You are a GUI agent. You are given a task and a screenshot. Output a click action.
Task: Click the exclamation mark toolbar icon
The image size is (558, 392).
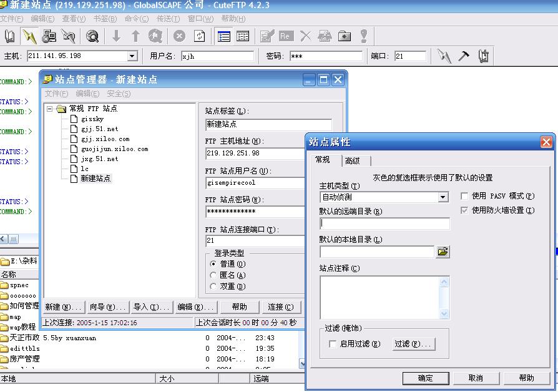[364, 36]
